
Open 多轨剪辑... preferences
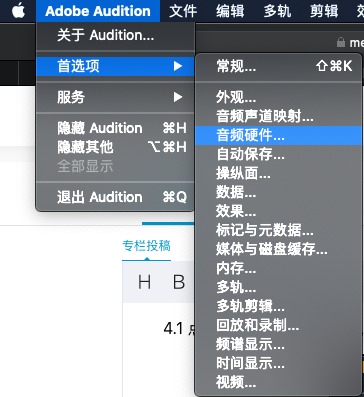coord(278,306)
